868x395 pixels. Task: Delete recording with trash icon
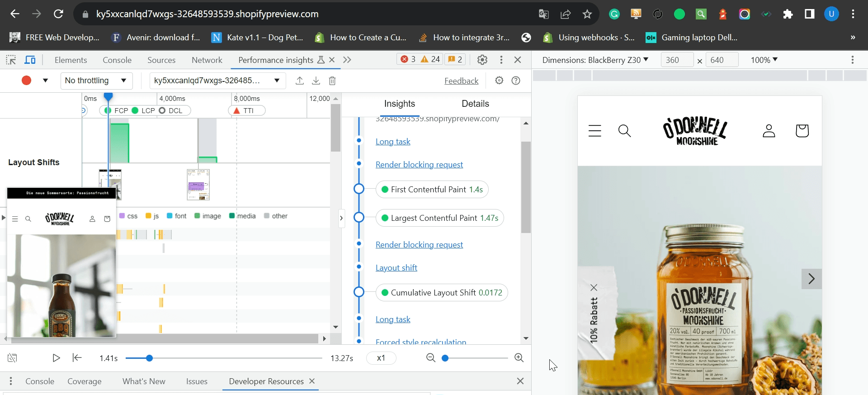[332, 81]
